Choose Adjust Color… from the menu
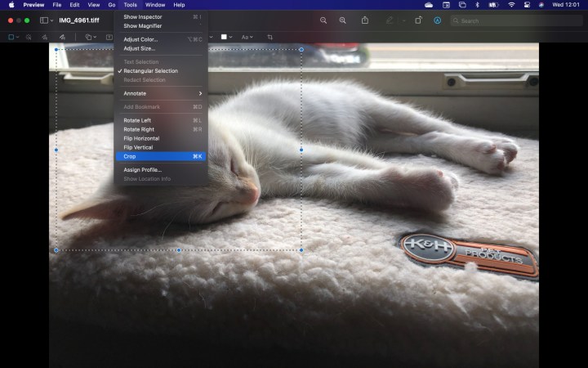The width and height of the screenshot is (588, 368). click(161, 39)
